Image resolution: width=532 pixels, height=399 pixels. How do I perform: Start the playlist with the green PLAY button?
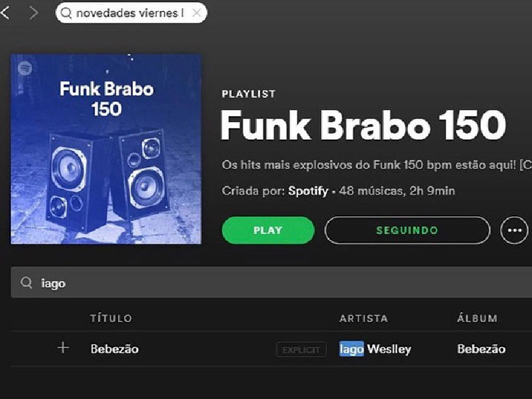click(x=268, y=230)
